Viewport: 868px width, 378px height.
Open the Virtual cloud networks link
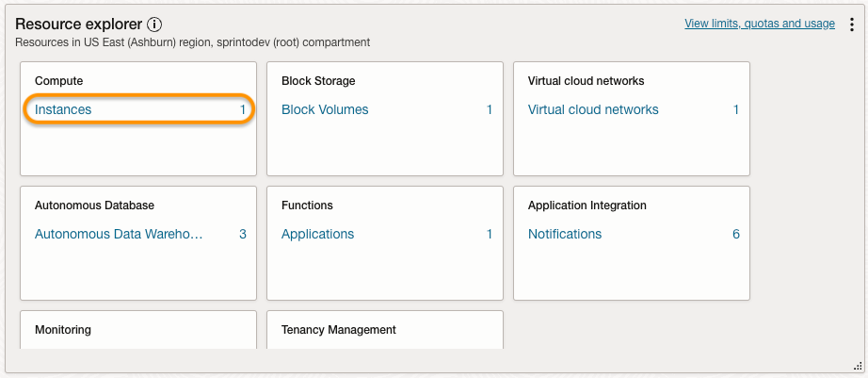[x=593, y=110]
